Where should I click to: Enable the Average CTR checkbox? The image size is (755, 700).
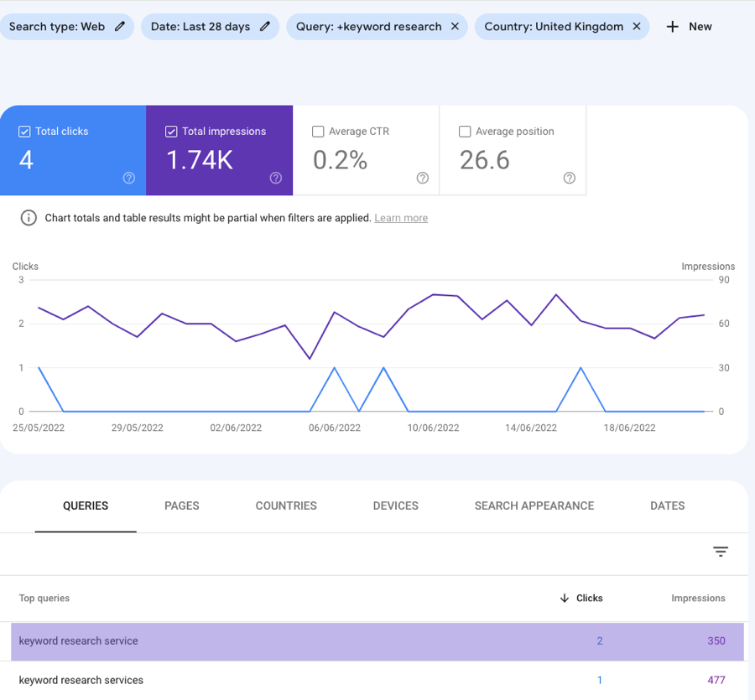click(x=318, y=132)
